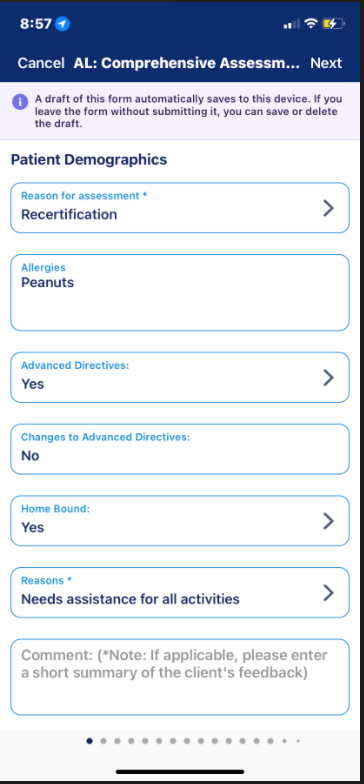
Task: Tap Cancel in the header
Action: point(41,63)
